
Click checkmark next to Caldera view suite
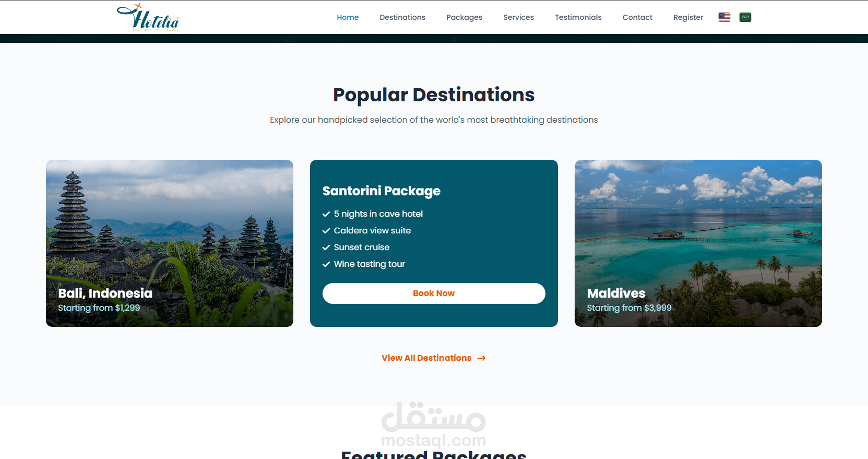coord(326,231)
